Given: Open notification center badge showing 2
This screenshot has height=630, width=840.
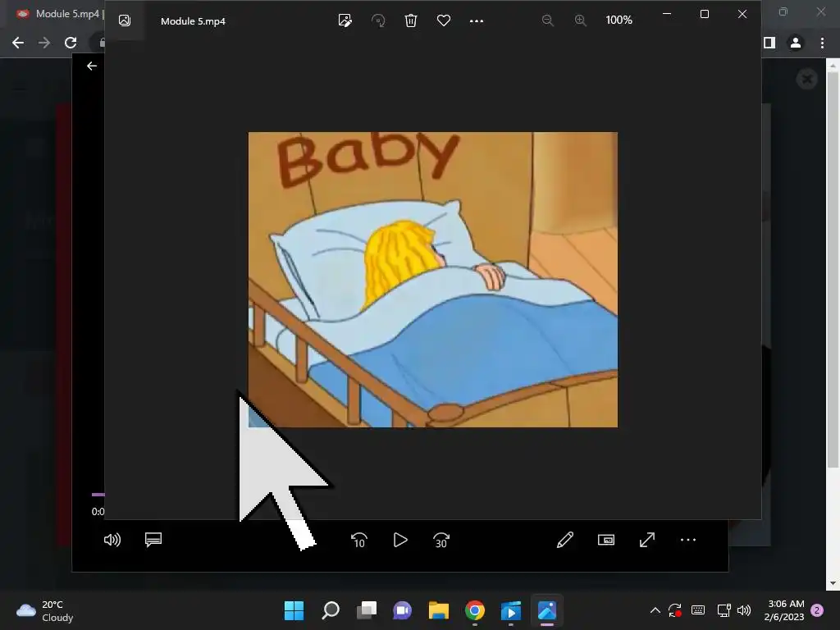Looking at the screenshot, I should pos(817,610).
